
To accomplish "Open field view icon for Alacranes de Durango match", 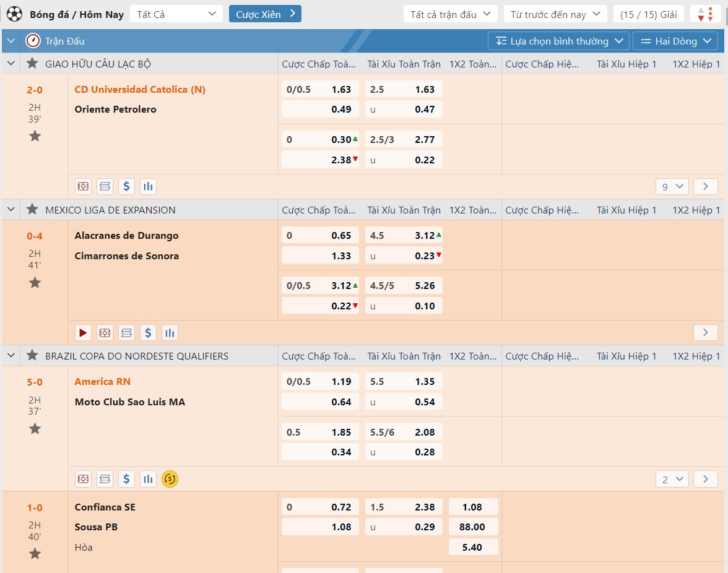I will (x=105, y=333).
